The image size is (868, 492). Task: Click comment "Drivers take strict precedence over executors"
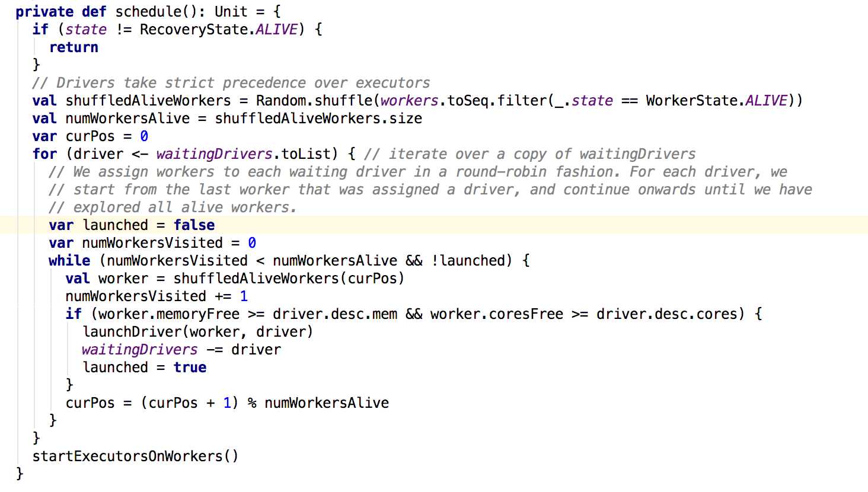click(231, 83)
